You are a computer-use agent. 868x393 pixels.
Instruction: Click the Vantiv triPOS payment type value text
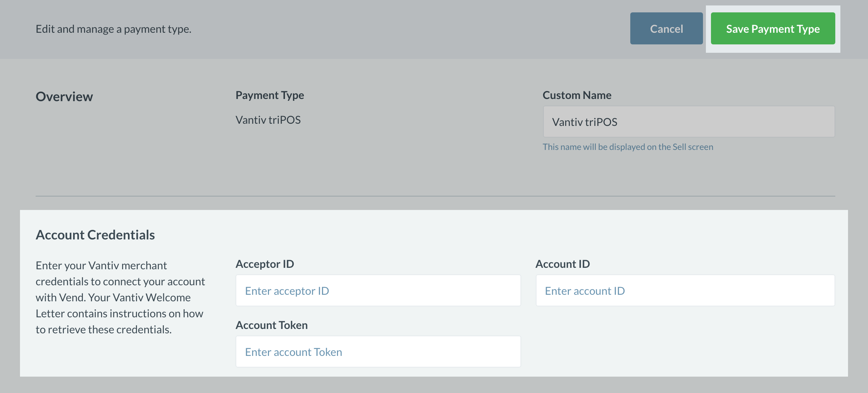(x=268, y=120)
